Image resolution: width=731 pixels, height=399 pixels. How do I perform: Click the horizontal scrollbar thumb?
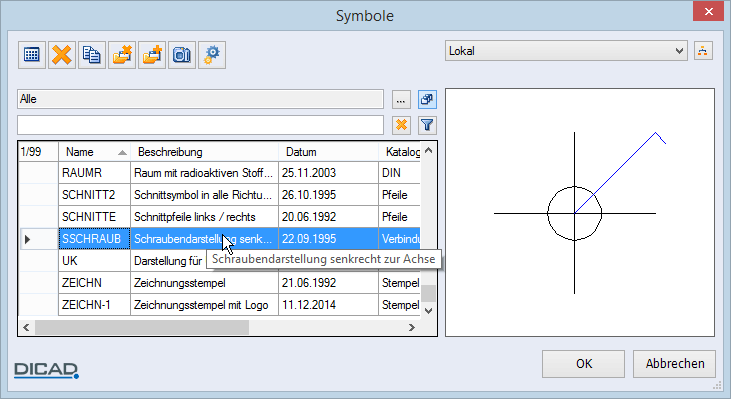(142, 327)
